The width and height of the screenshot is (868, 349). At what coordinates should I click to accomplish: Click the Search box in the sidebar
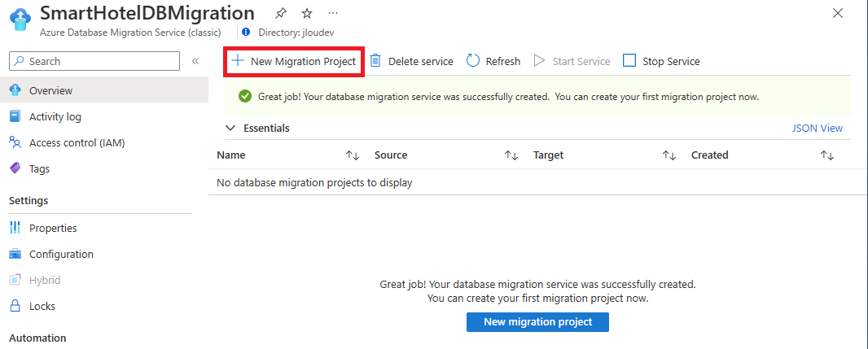click(94, 61)
